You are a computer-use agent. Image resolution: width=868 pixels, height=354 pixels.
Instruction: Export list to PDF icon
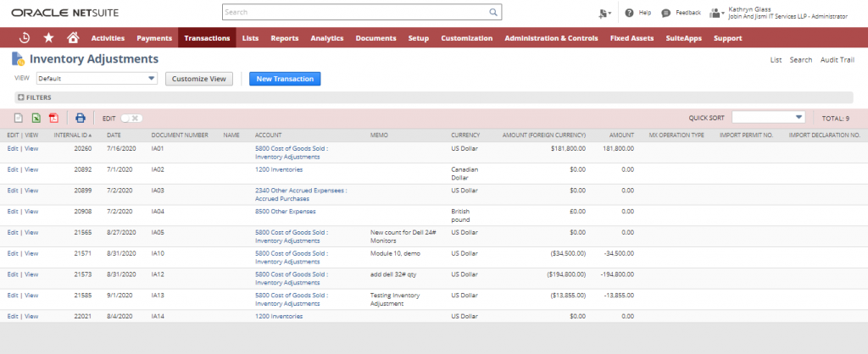pos(53,119)
